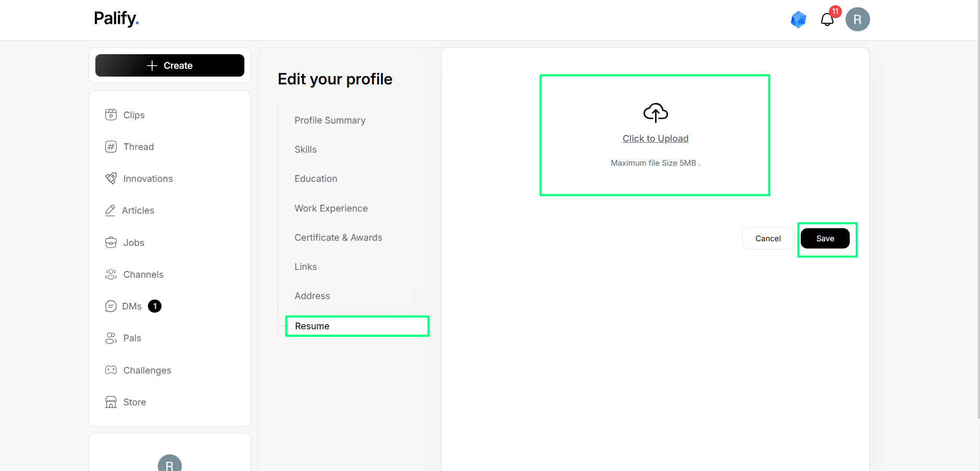Click the plus icon in Create button
The width and height of the screenshot is (980, 471).
[152, 66]
